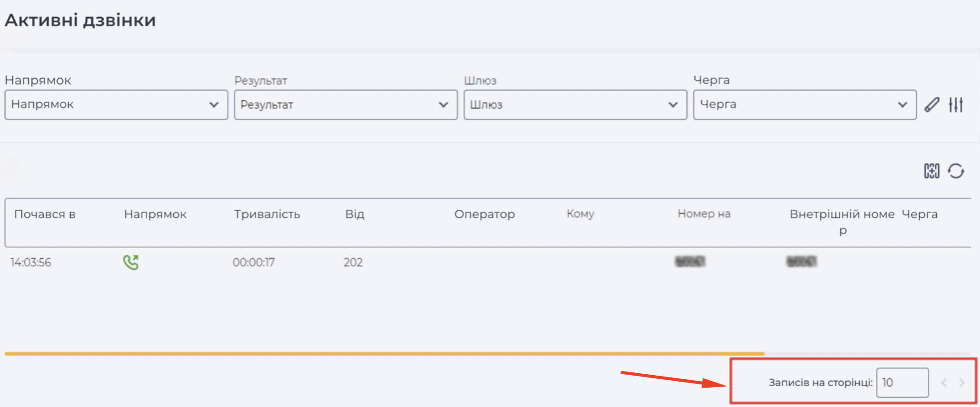Screen dimensions: 980x407
Task: Click the records per page field
Action: tap(902, 383)
